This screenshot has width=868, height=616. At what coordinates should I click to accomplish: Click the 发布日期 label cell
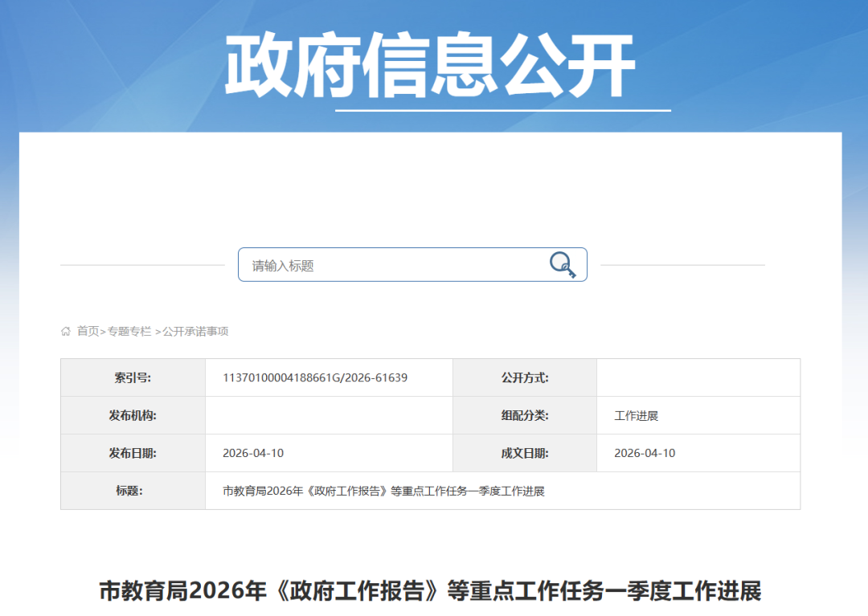pos(133,453)
